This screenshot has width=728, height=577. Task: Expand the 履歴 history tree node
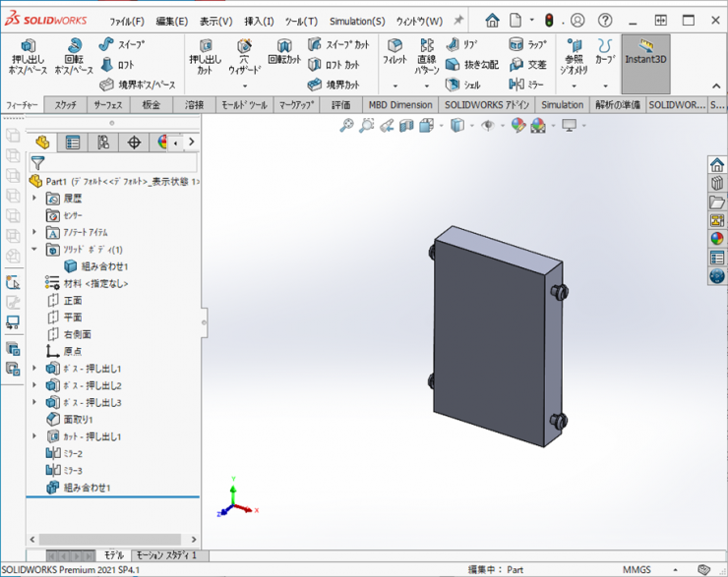click(35, 199)
